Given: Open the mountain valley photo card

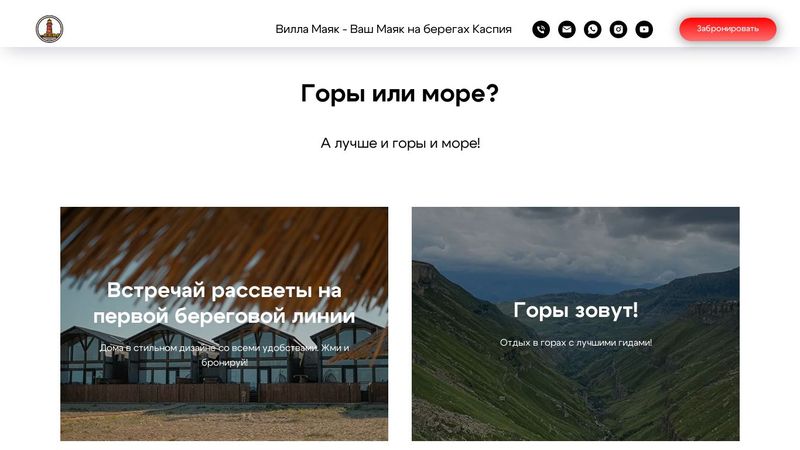Looking at the screenshot, I should 576,324.
